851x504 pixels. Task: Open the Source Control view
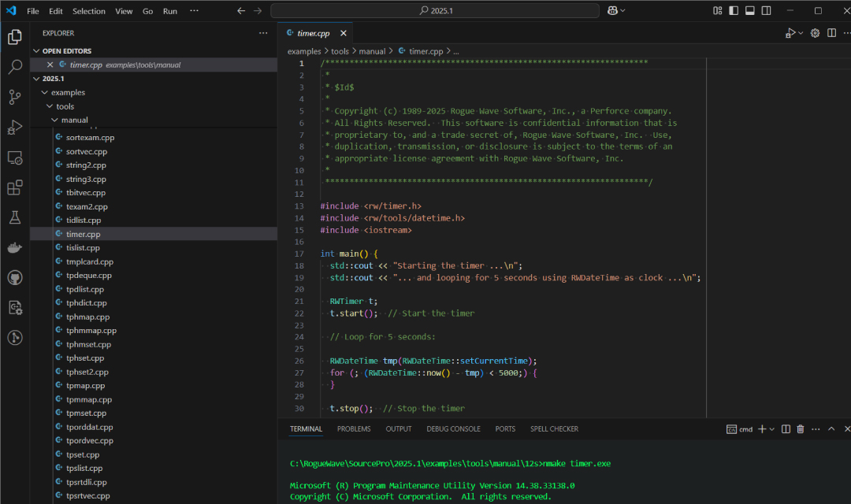(x=14, y=97)
